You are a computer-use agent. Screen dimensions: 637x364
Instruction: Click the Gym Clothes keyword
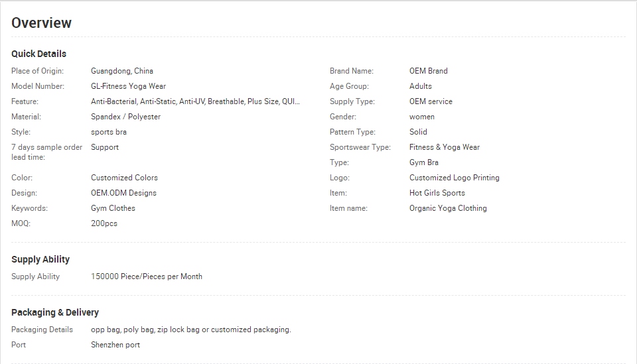coord(113,208)
